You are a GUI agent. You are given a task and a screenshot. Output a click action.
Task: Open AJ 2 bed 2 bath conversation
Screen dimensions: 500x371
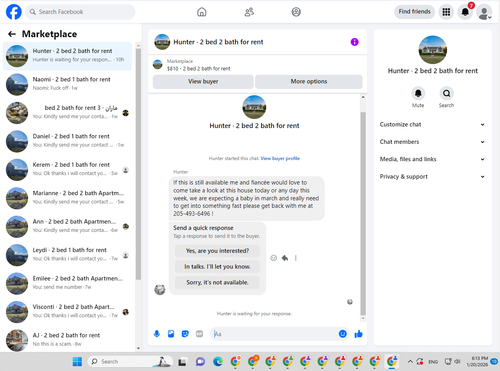coord(67,340)
